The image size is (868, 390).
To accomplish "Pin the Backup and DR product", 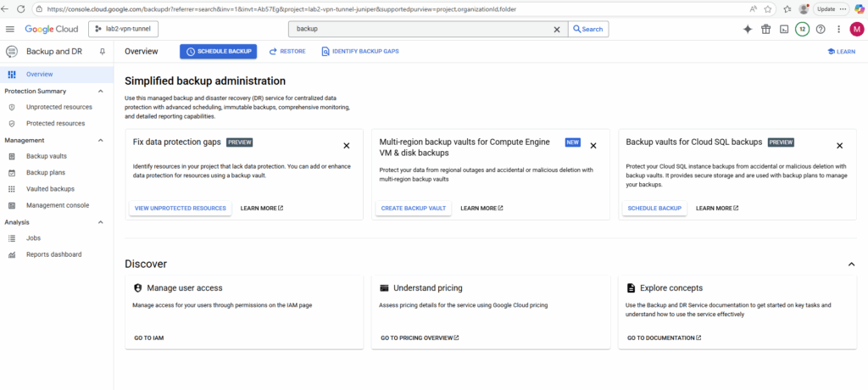I will (103, 52).
